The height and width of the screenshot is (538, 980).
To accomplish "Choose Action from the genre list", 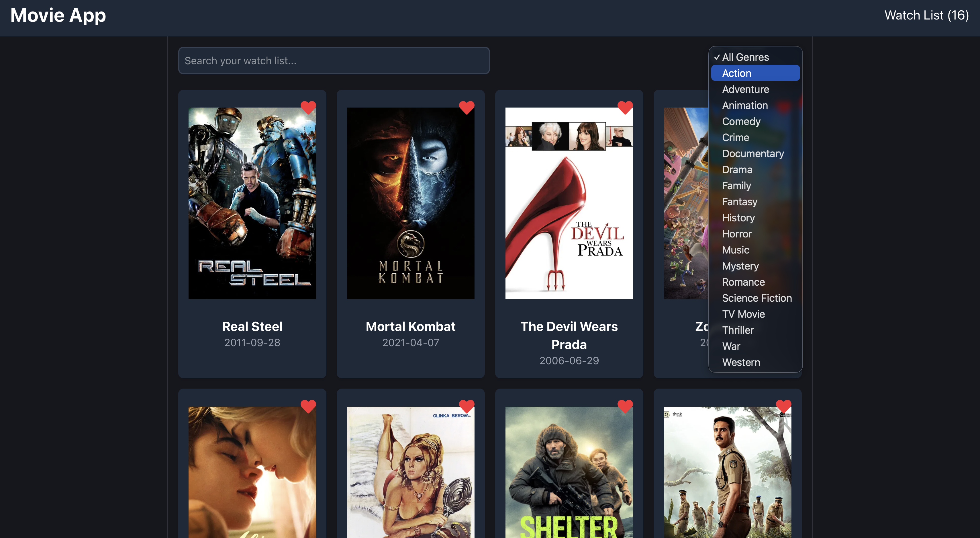I will tap(756, 73).
